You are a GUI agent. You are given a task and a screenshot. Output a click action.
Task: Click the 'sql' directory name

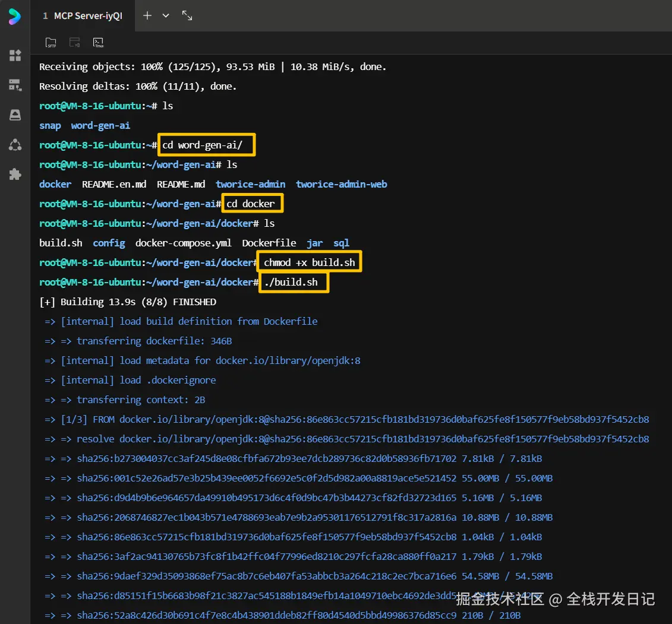click(341, 243)
